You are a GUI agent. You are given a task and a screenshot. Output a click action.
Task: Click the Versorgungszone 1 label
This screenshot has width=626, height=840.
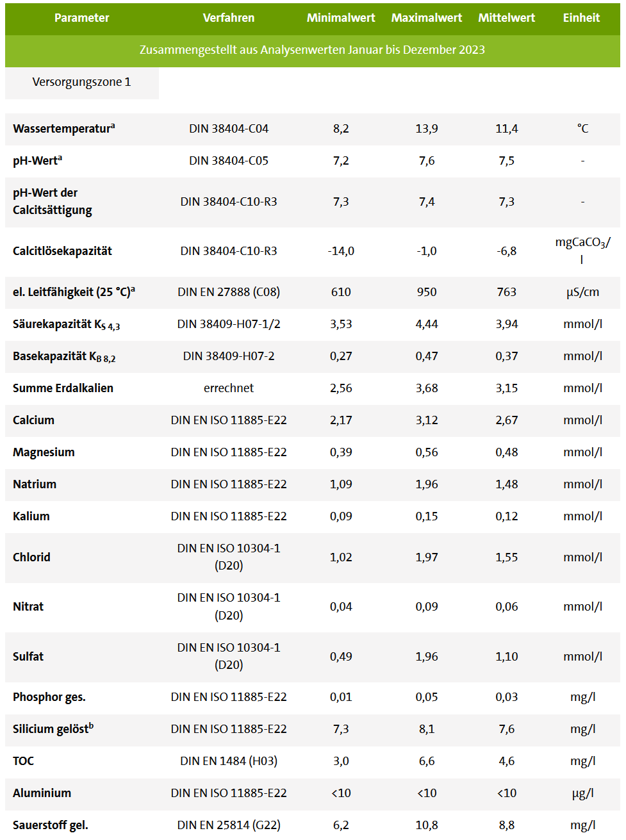click(x=81, y=82)
